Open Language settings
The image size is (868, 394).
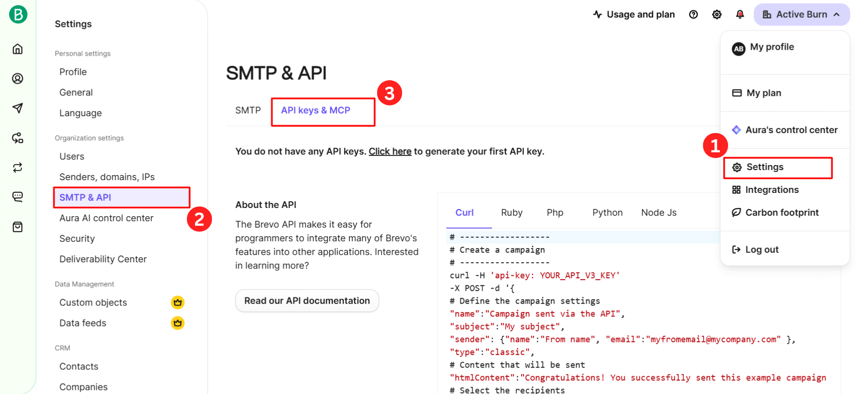pos(81,113)
